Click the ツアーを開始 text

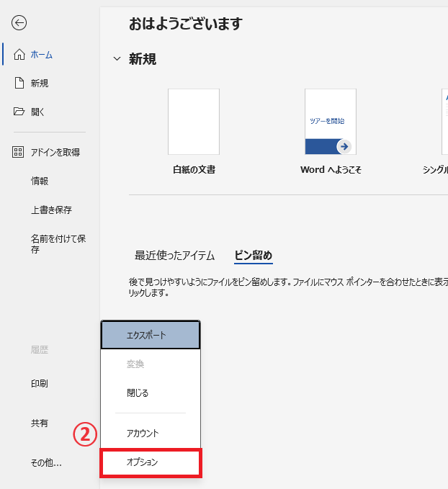coord(327,121)
